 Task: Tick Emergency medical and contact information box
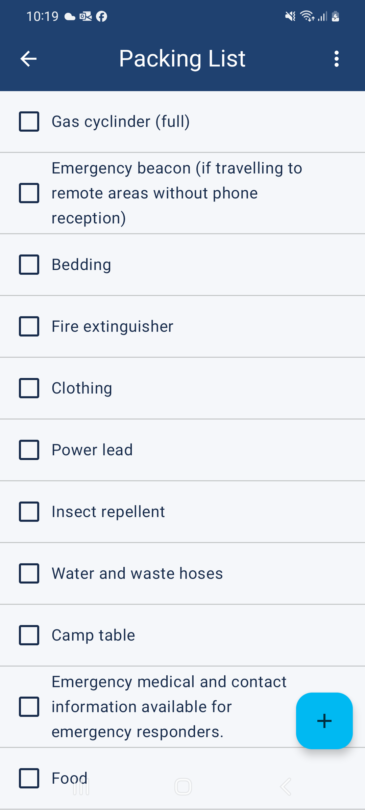tap(29, 707)
